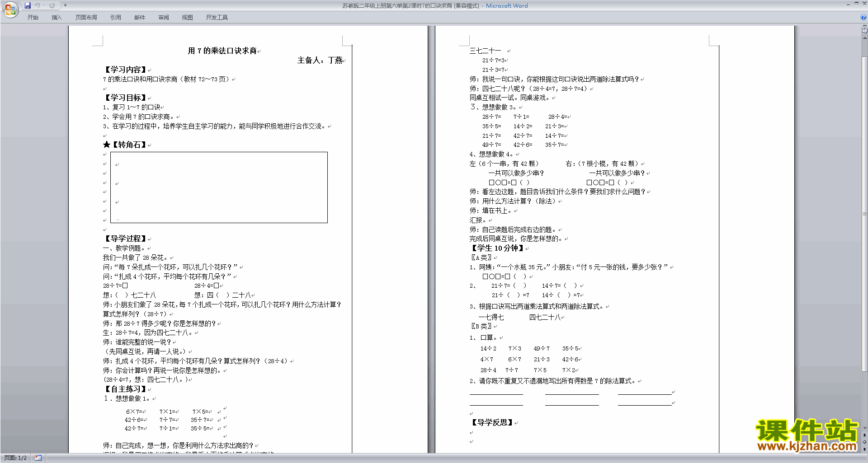Click the document title in title bar
The image size is (868, 463).
click(435, 5)
